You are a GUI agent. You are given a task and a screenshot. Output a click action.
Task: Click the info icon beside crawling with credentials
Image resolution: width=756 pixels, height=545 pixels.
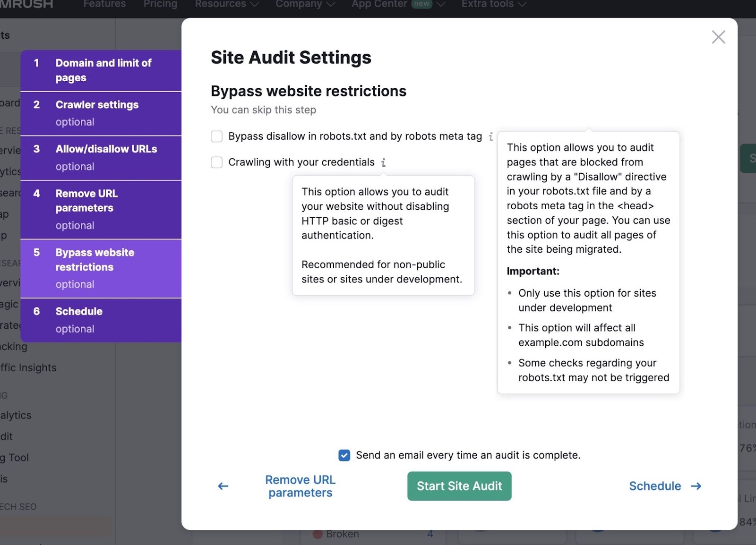point(383,162)
